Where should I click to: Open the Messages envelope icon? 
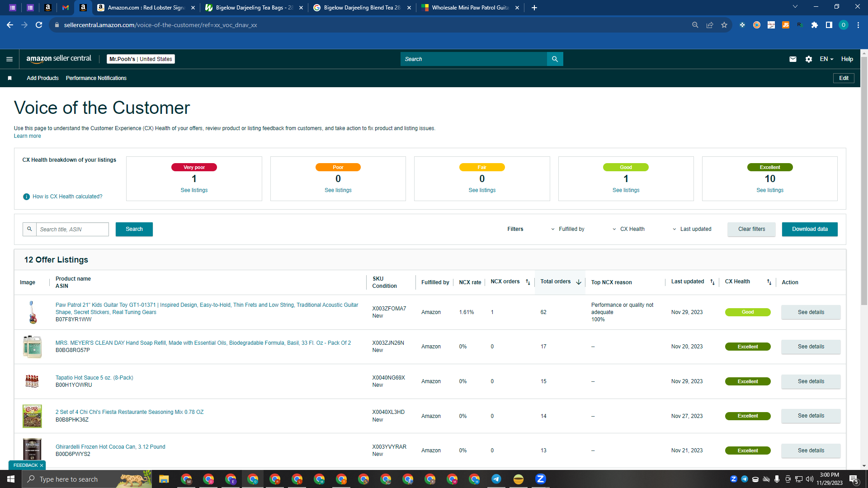(793, 59)
